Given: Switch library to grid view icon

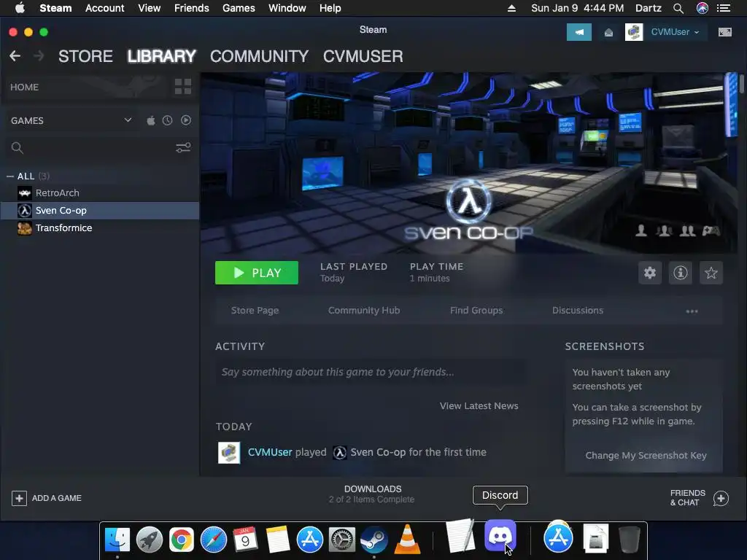Looking at the screenshot, I should coord(183,87).
